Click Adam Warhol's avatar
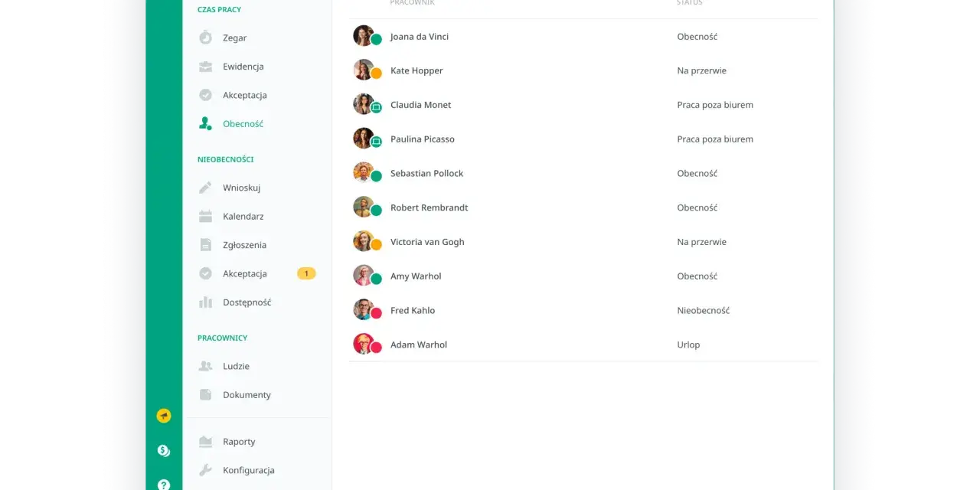The image size is (980, 490). [364, 344]
